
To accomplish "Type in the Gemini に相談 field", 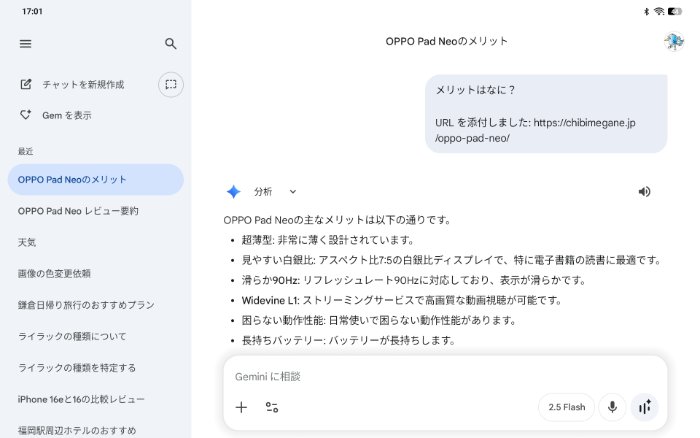I will tap(400, 377).
